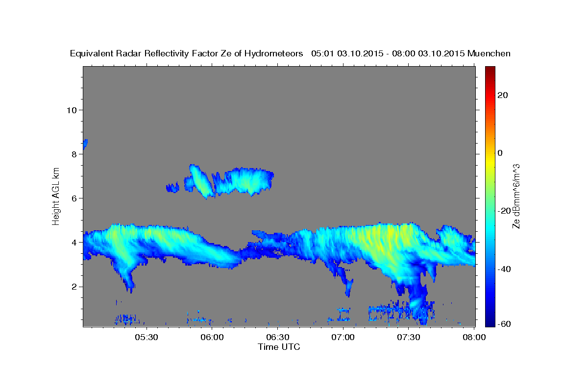Click the 07:30 time tick label
The image size is (588, 392).
click(409, 338)
